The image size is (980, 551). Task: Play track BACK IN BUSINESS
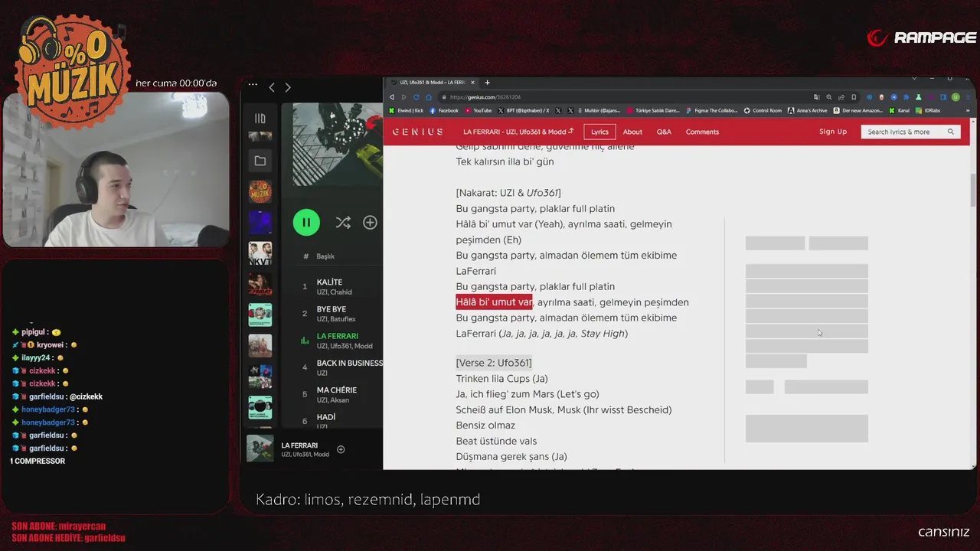(338, 367)
